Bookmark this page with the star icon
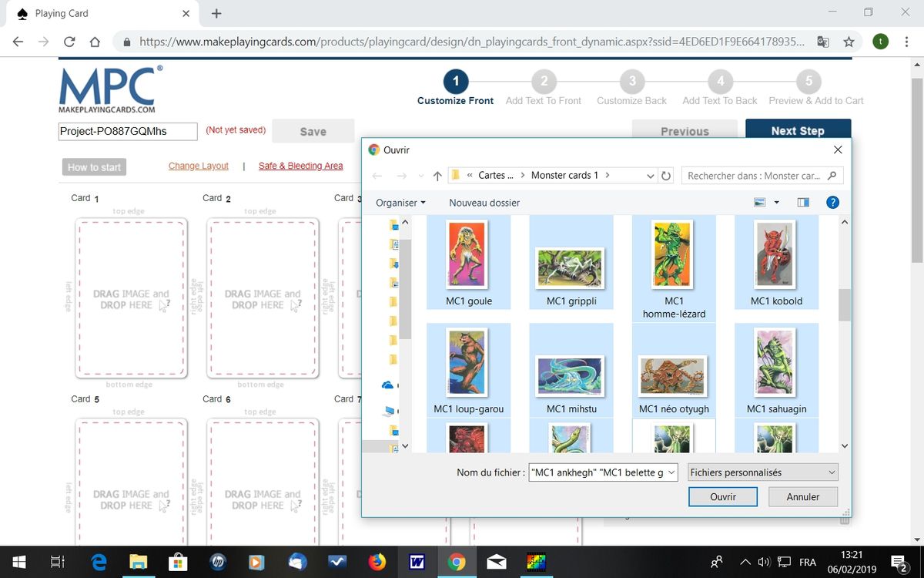Image resolution: width=924 pixels, height=578 pixels. click(x=849, y=42)
